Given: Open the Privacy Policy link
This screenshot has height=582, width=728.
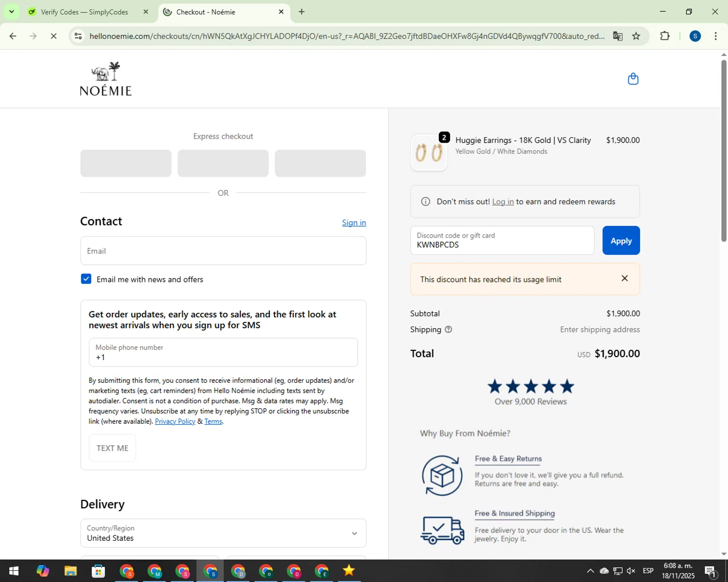Looking at the screenshot, I should 175,421.
